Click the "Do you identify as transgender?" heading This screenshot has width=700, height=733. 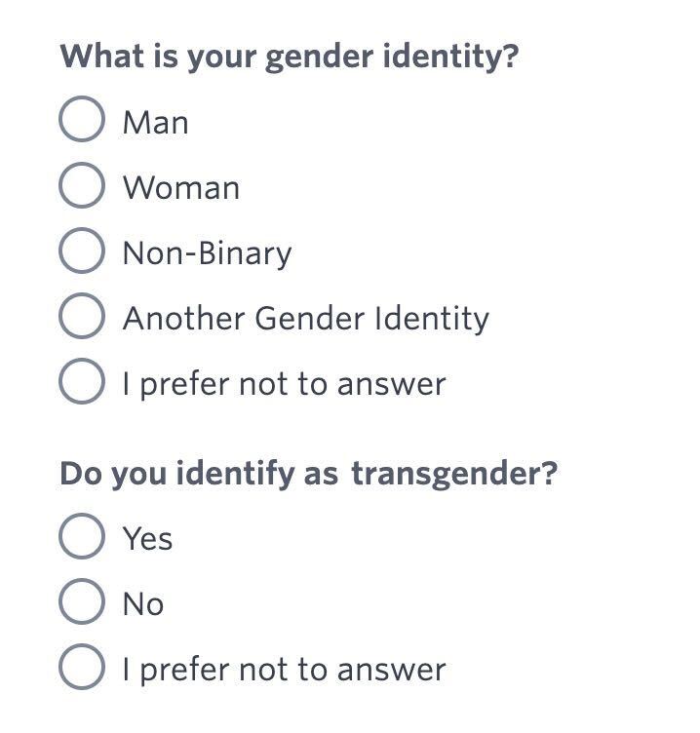coord(308,474)
